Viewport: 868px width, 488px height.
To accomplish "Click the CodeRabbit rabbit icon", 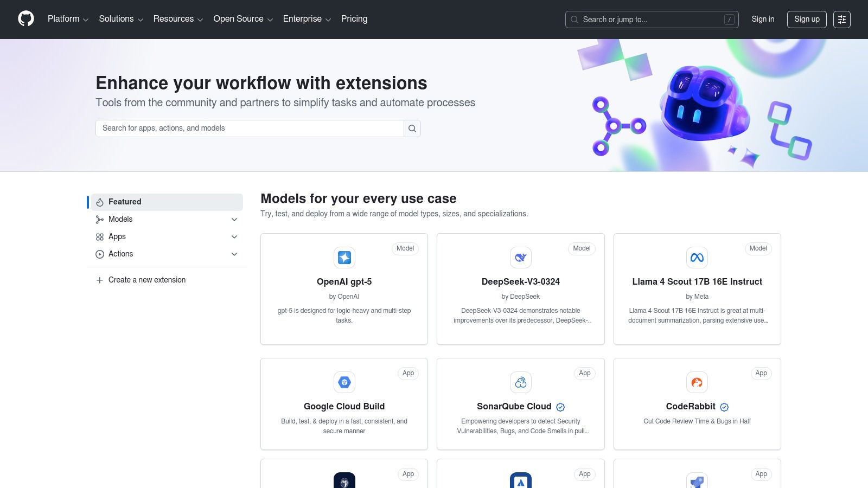I will tap(697, 382).
